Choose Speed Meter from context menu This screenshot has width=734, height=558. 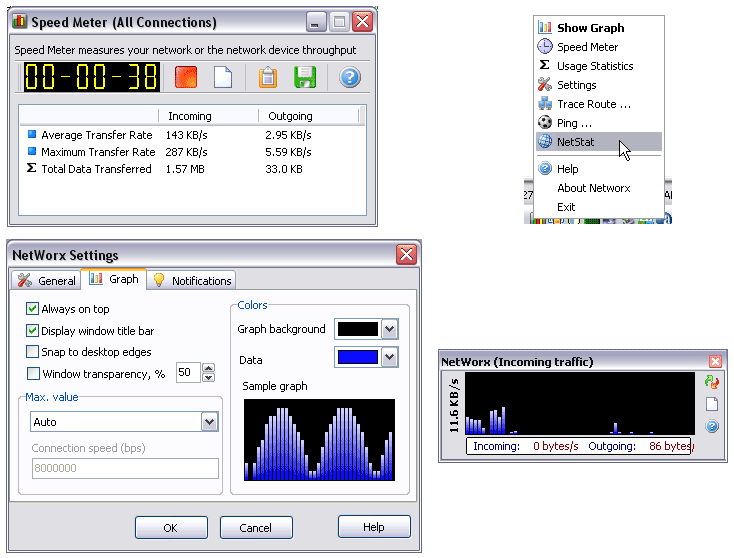point(599,47)
